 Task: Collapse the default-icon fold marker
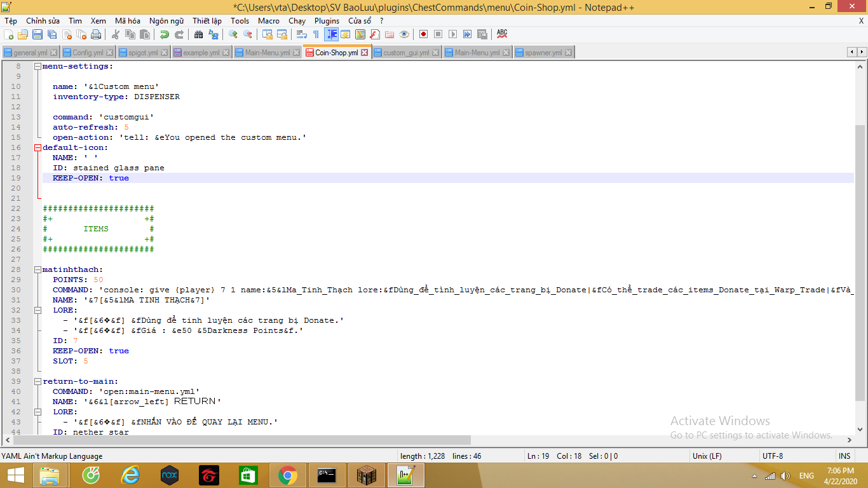(37, 147)
